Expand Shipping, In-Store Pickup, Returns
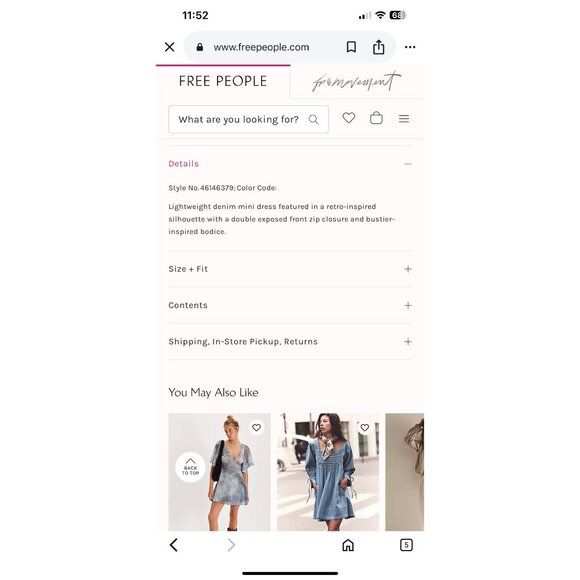Screen dimensions: 580x580 (x=290, y=341)
